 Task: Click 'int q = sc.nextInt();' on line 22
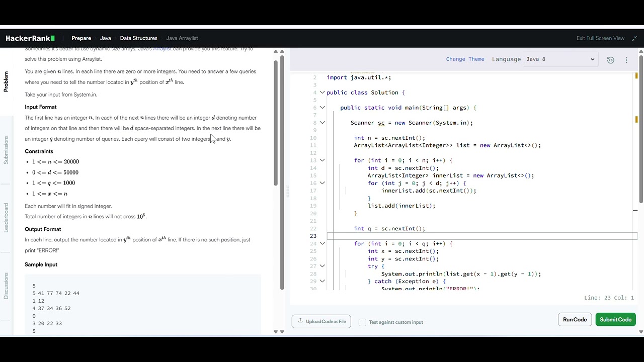click(x=389, y=228)
